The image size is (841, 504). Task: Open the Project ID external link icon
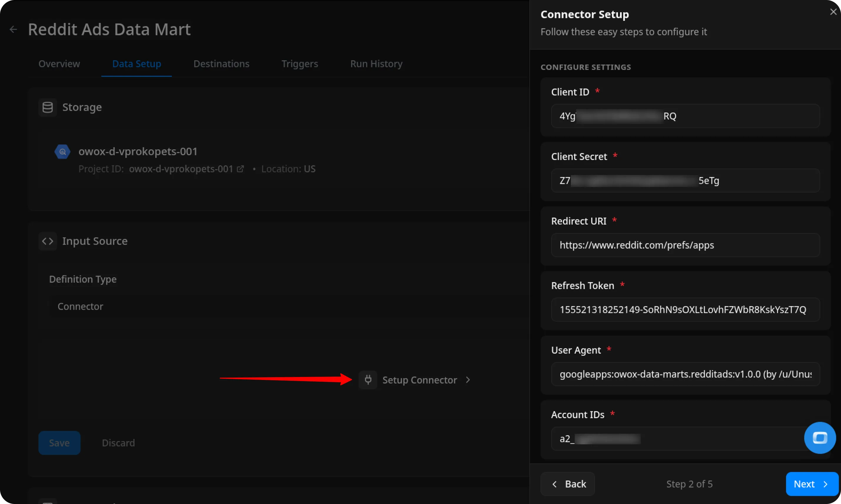[240, 169]
